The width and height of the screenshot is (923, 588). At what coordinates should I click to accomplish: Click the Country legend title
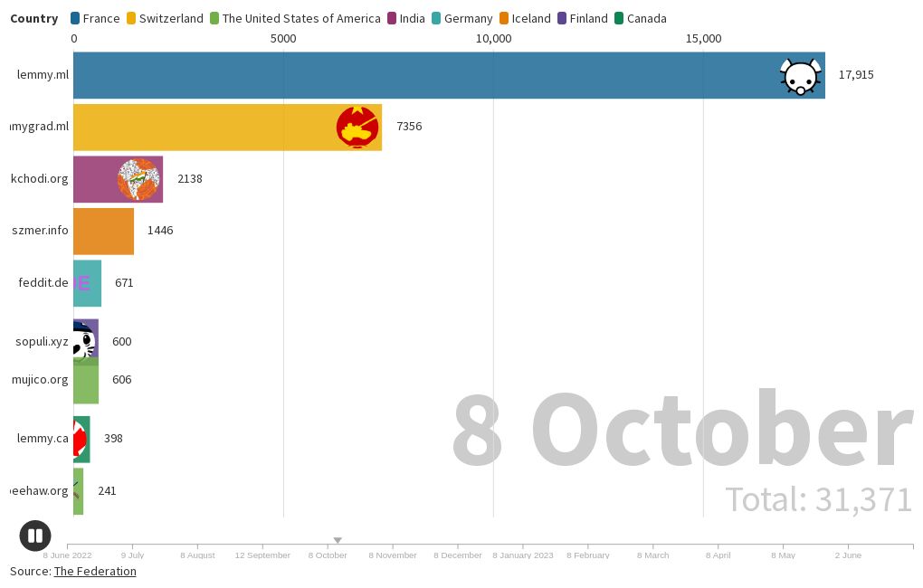coord(34,18)
